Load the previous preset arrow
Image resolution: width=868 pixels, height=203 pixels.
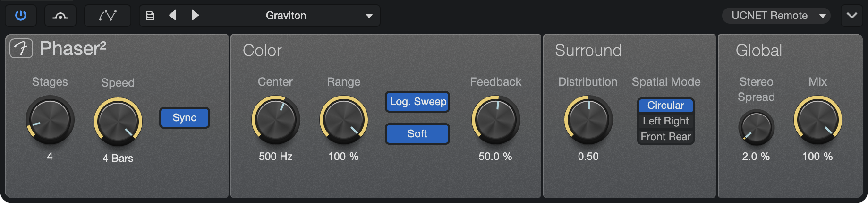click(173, 16)
